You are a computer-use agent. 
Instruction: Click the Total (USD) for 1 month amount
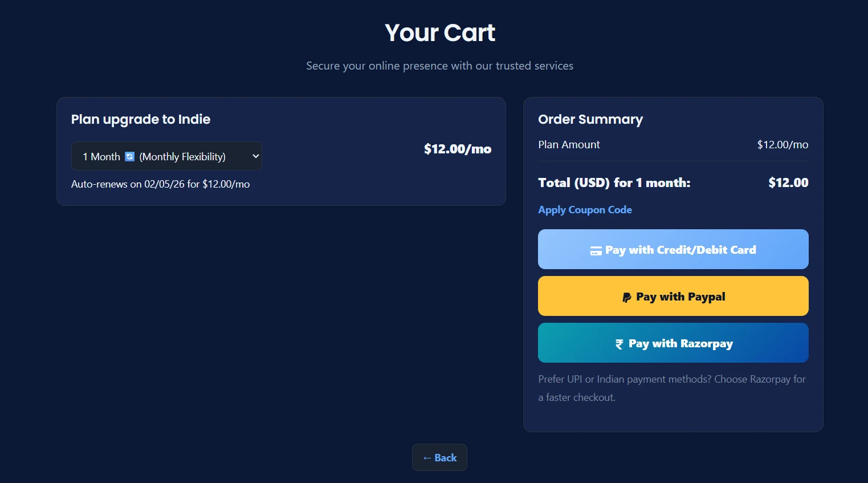point(788,182)
